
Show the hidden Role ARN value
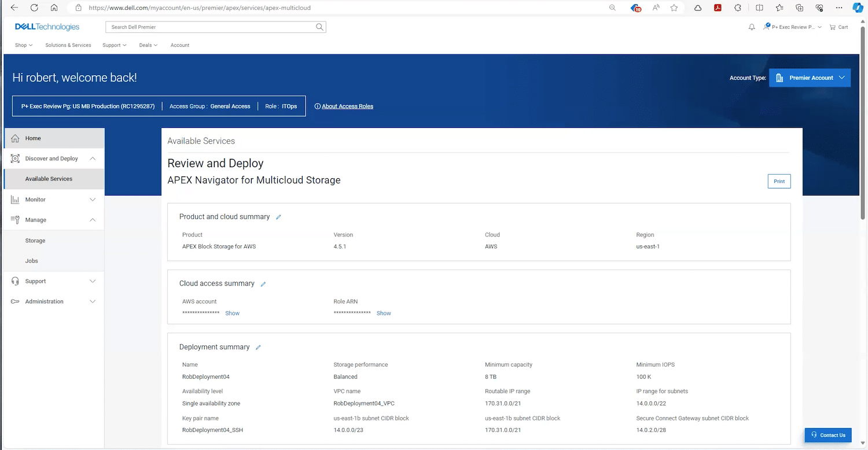pos(384,313)
